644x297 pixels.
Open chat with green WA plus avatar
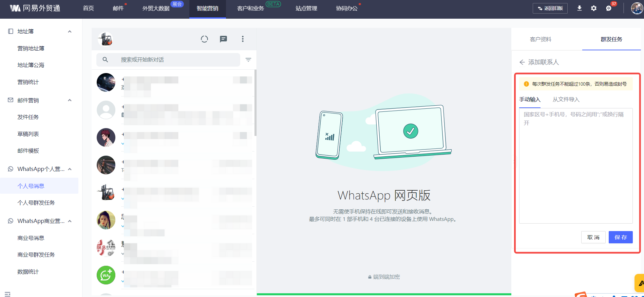pyautogui.click(x=106, y=275)
